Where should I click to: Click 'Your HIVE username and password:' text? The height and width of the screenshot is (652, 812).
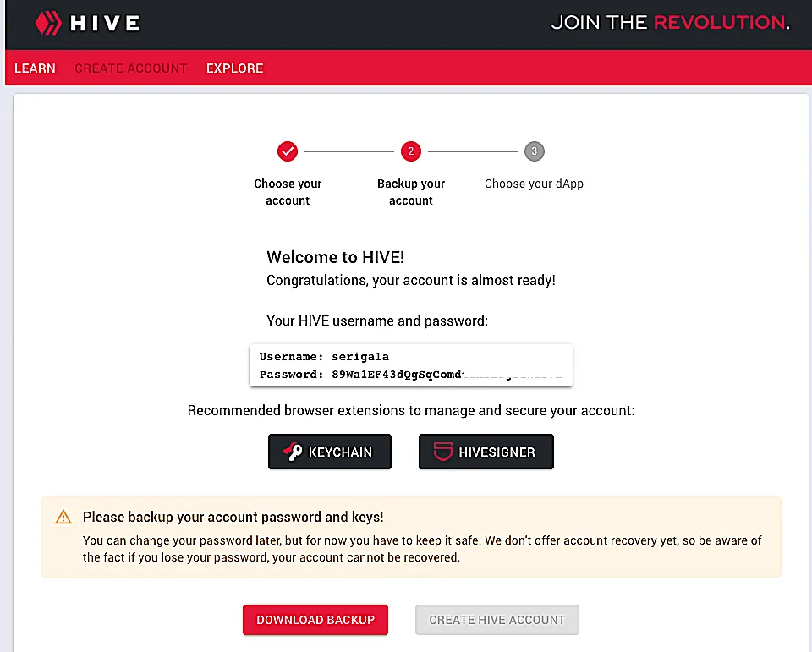tap(377, 321)
